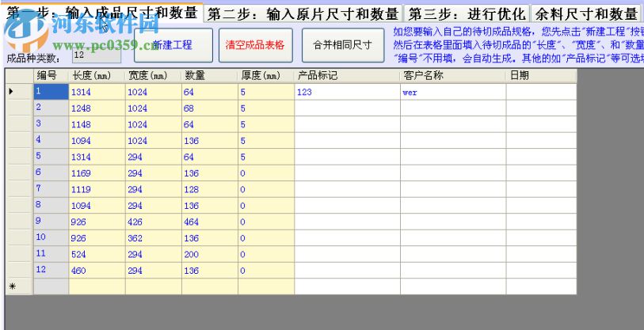Click length cell 1314 in row 5
The width and height of the screenshot is (644, 330).
pyautogui.click(x=97, y=157)
